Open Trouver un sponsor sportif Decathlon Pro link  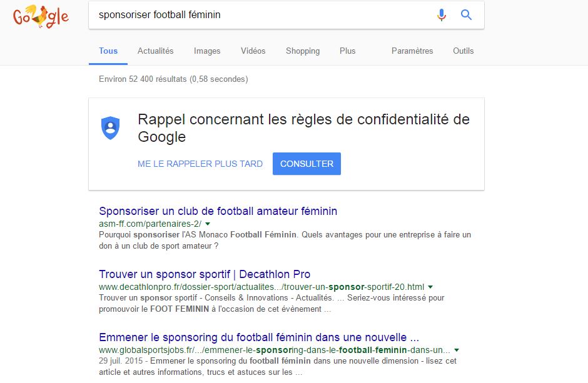(x=205, y=274)
